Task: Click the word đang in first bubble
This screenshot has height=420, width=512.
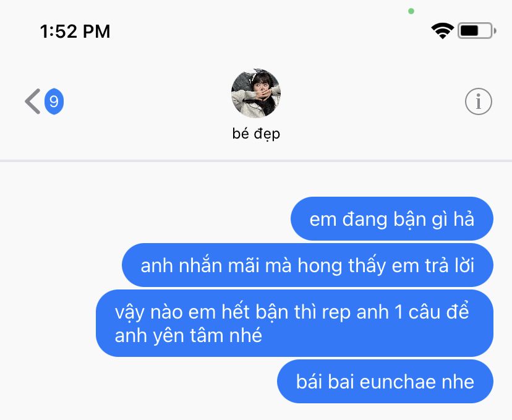Action: (x=364, y=220)
